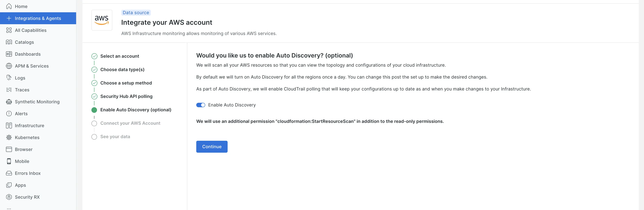Click the Synthetic Monitoring robot icon

click(x=9, y=102)
